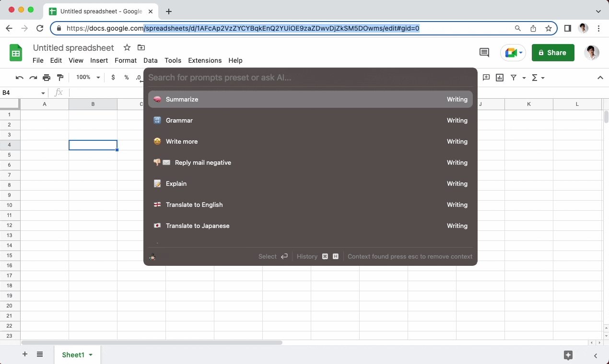
Task: Click Select in the prompt panel footer
Action: [267, 257]
